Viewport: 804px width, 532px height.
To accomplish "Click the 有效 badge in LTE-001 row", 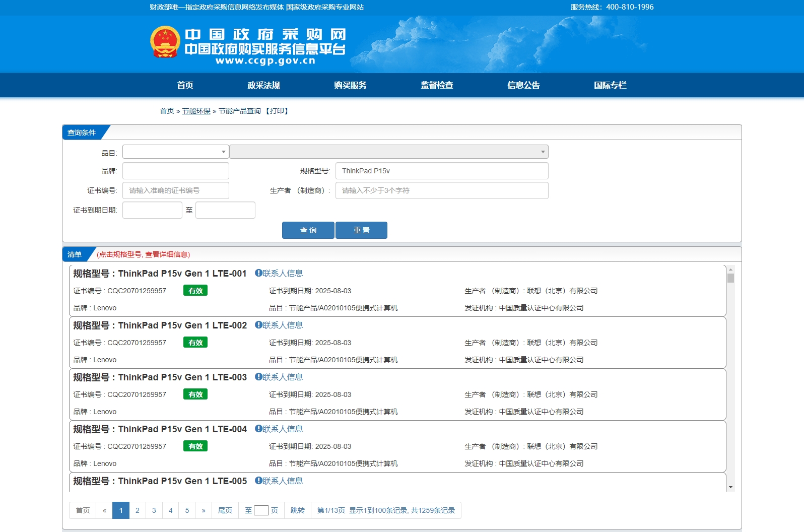I will point(195,291).
